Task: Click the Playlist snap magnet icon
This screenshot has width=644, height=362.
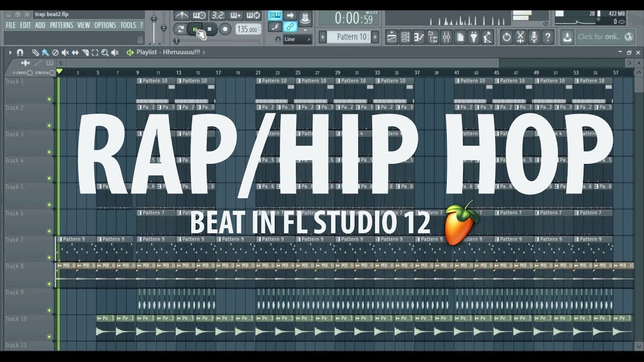Action: click(20, 52)
